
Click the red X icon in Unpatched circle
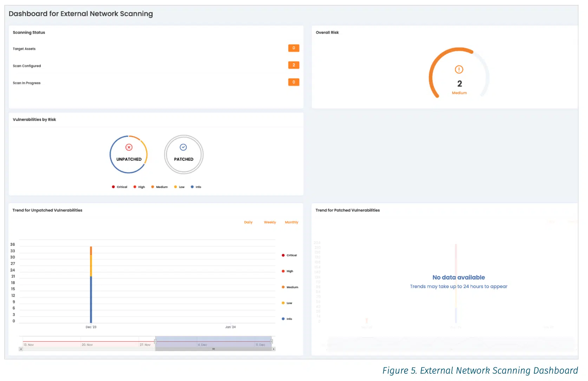tap(129, 147)
